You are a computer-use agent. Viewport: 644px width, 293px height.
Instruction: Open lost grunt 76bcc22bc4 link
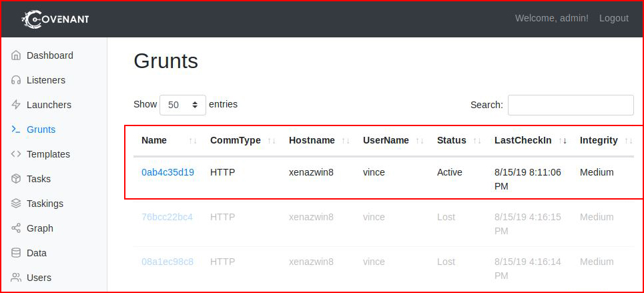coord(167,217)
